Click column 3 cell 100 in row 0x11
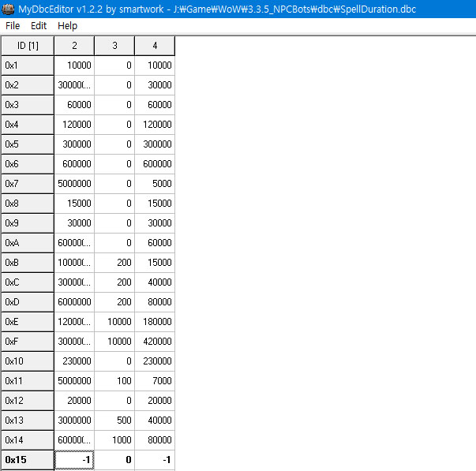The width and height of the screenshot is (476, 471). [x=114, y=381]
